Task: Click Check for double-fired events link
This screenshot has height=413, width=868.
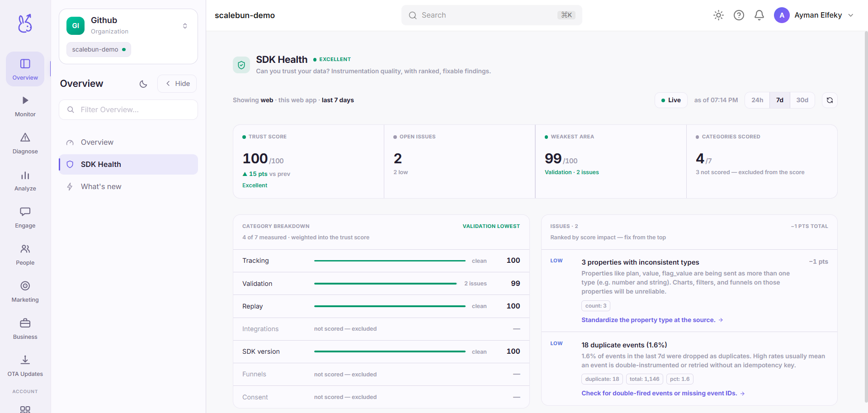Action: pos(663,393)
